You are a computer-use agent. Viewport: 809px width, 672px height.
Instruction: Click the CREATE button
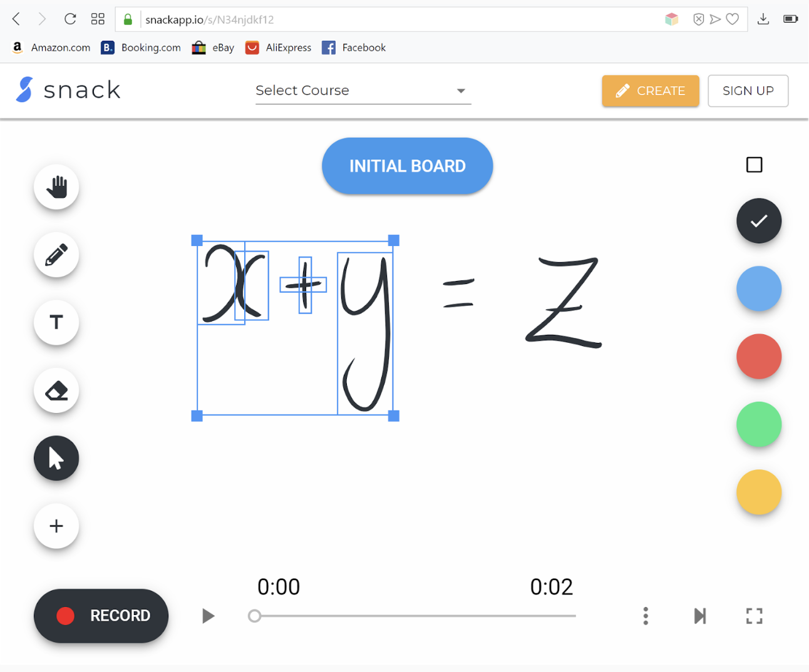650,91
